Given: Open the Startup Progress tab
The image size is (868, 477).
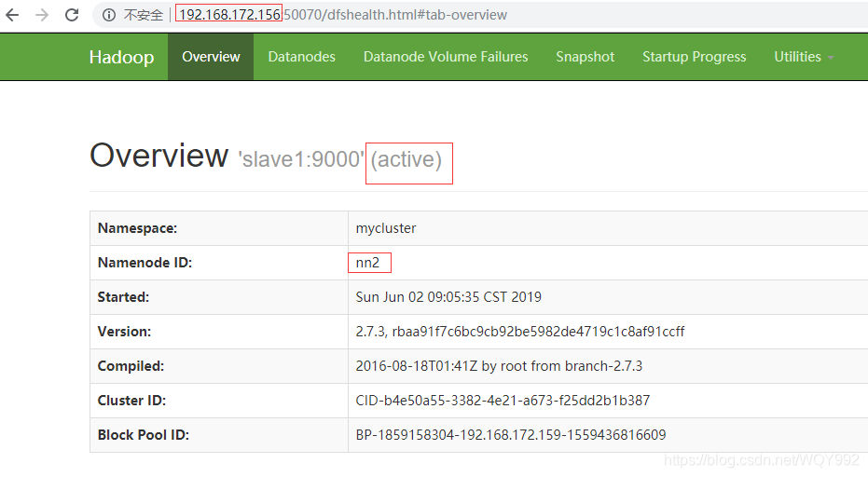Looking at the screenshot, I should [x=695, y=57].
